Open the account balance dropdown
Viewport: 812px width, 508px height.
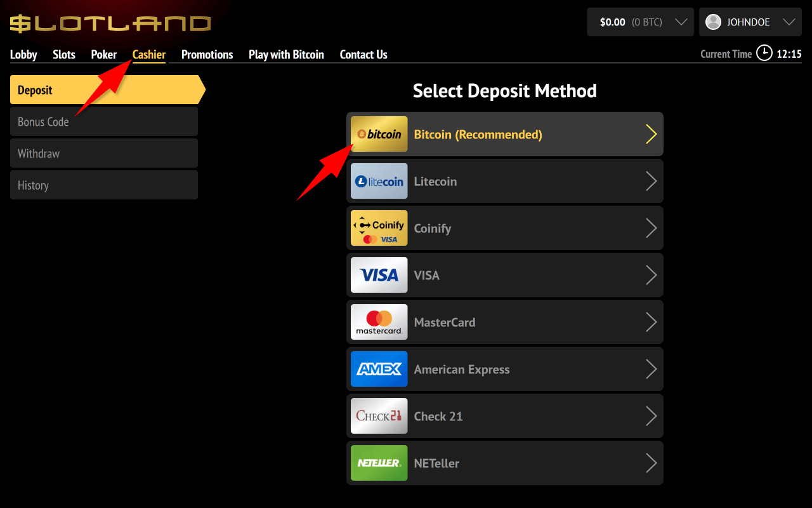(639, 22)
